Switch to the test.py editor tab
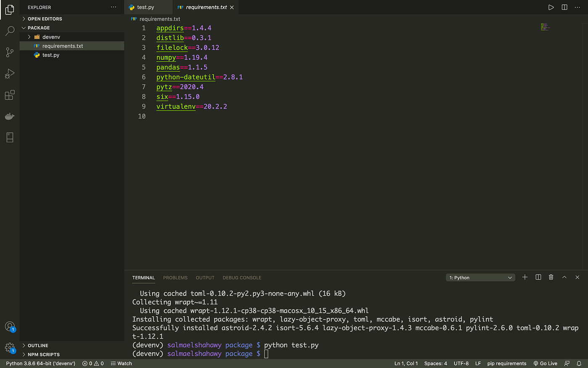Viewport: 588px width, 368px height. point(145,7)
